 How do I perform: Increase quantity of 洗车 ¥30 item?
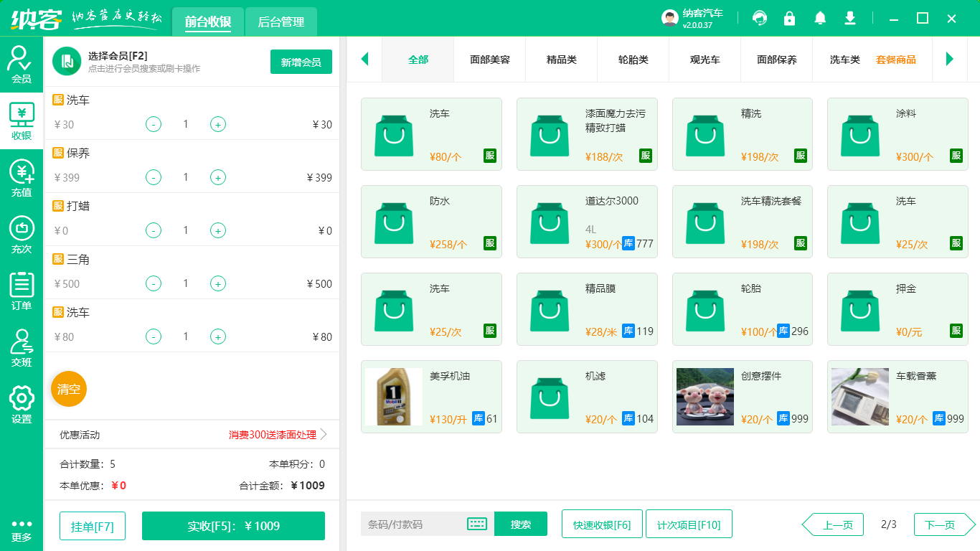(218, 124)
